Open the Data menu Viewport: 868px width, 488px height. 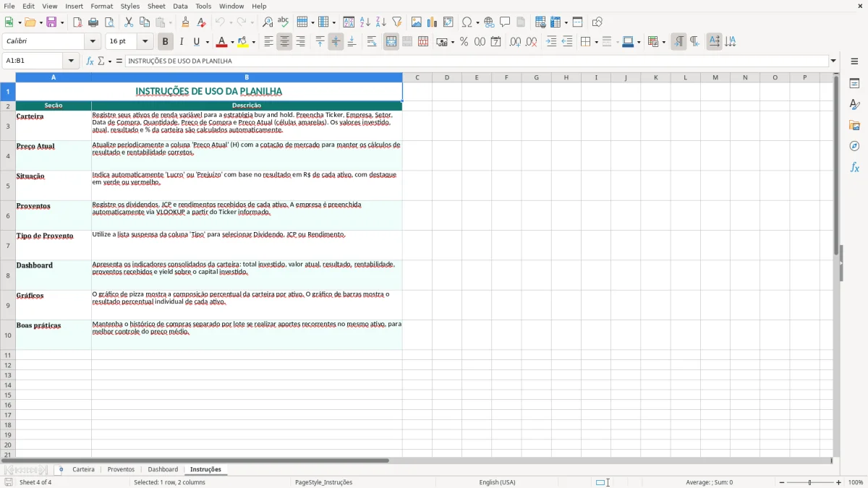pyautogui.click(x=180, y=6)
